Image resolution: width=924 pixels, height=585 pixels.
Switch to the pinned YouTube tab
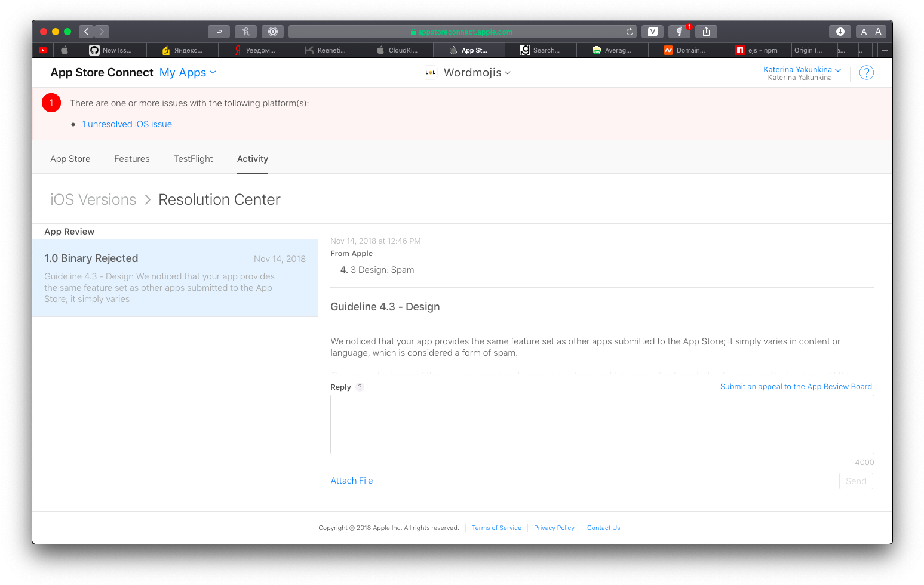(x=43, y=50)
